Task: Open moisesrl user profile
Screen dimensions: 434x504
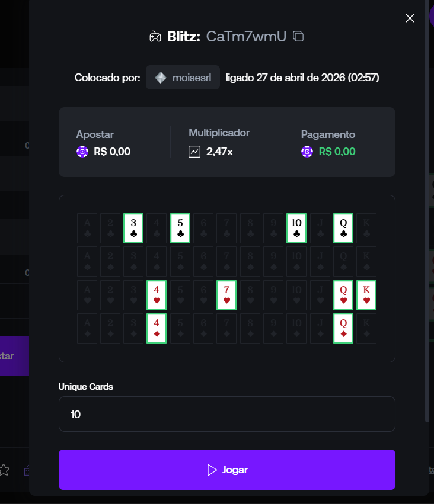Action: (x=183, y=78)
